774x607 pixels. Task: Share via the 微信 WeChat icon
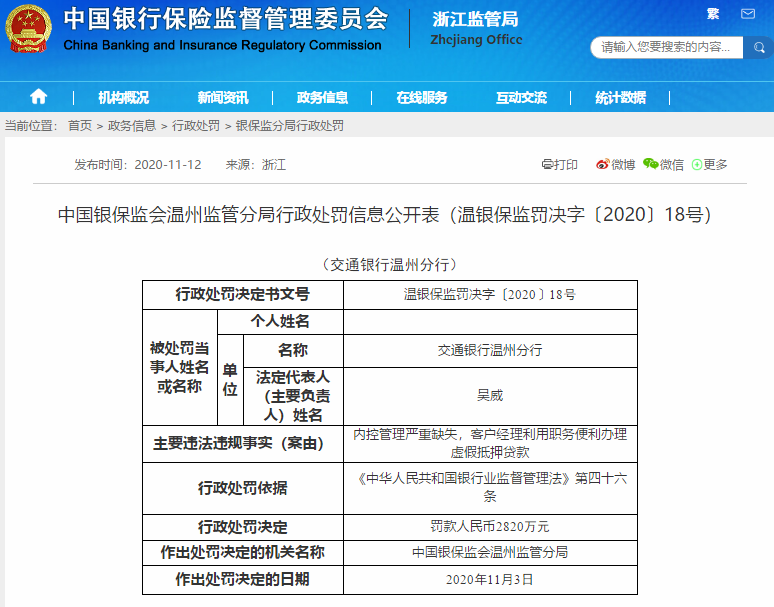coord(663,164)
